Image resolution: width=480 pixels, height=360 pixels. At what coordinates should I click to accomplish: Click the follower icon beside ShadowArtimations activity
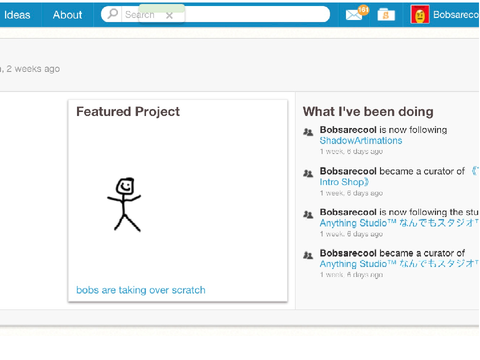(x=308, y=132)
